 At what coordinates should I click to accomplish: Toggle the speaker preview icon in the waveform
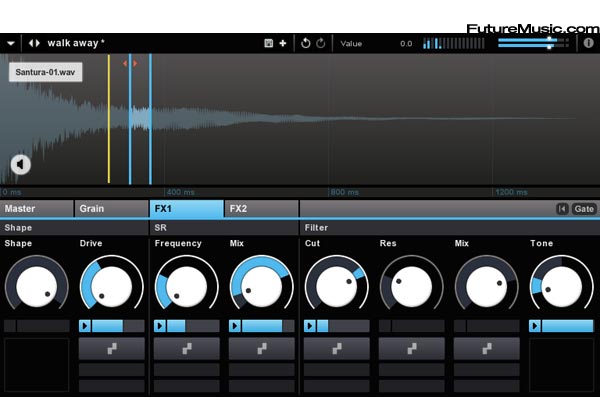coord(21,164)
